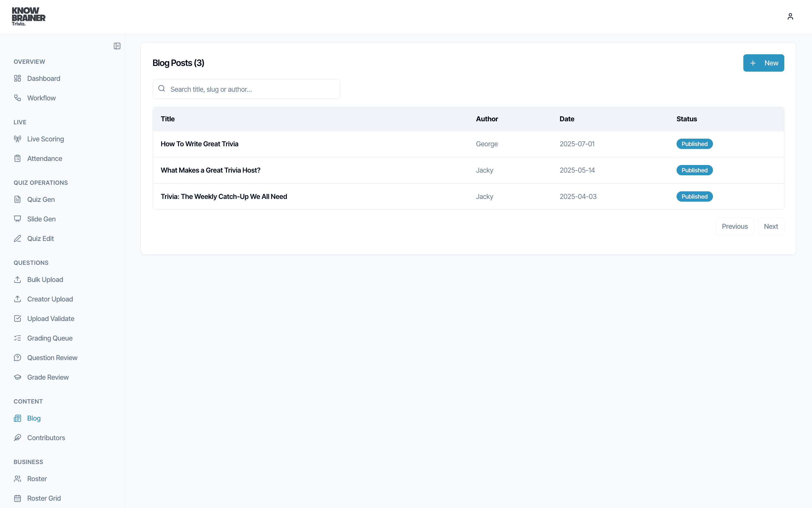
Task: Click the Roster Grid calendar icon
Action: tap(17, 498)
